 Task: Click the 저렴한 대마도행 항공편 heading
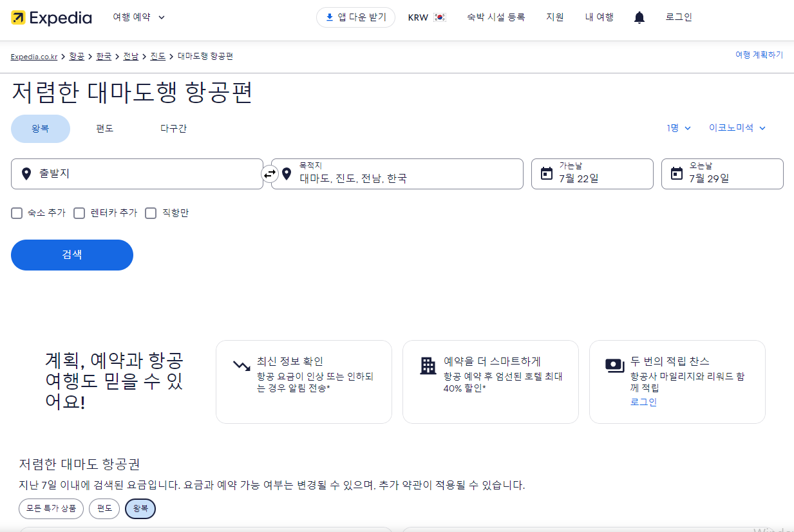(132, 92)
